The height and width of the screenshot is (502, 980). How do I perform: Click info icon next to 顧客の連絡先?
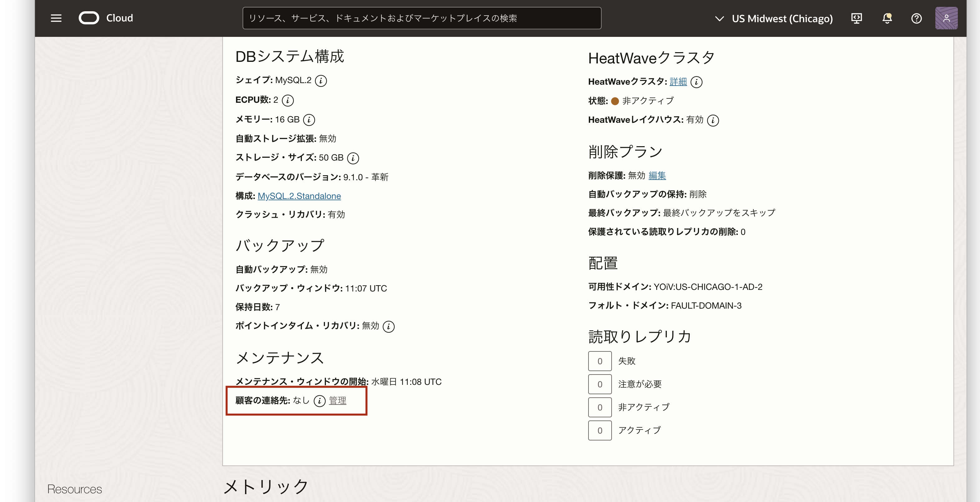pyautogui.click(x=319, y=401)
